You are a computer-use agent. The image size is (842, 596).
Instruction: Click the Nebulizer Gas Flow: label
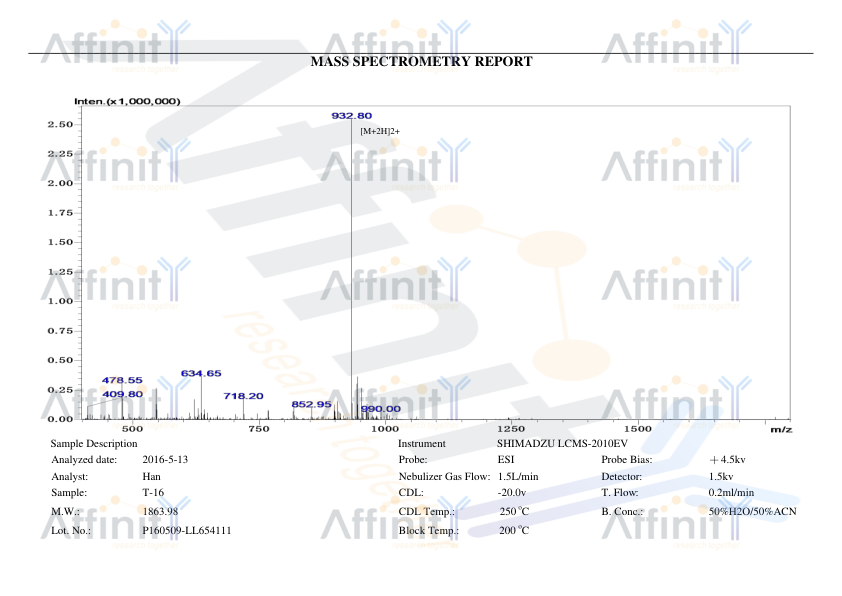coord(445,477)
